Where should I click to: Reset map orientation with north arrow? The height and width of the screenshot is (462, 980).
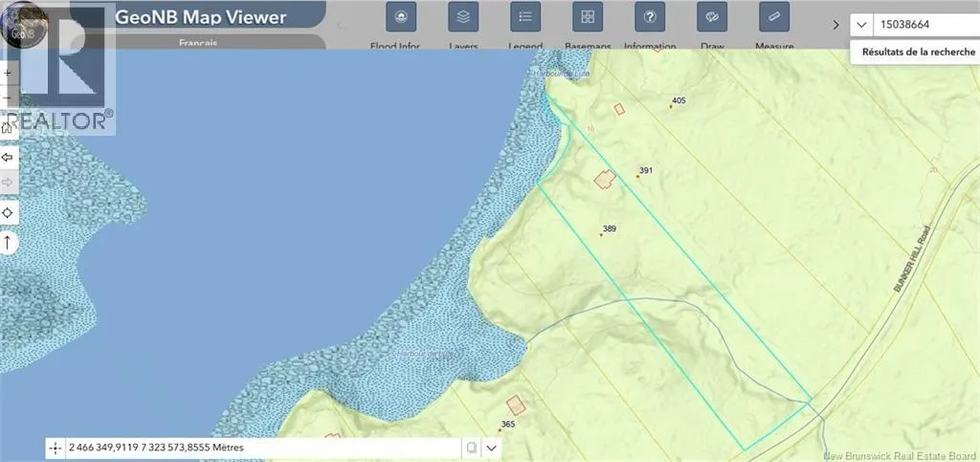point(8,242)
